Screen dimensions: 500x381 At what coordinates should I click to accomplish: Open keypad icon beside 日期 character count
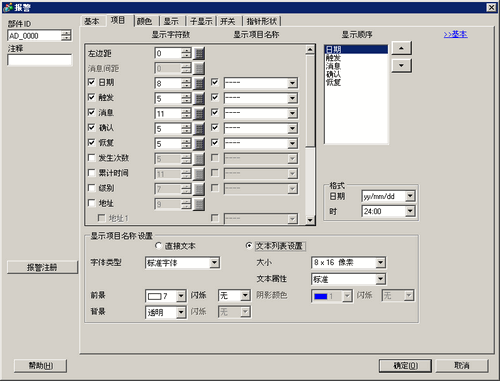(x=199, y=83)
